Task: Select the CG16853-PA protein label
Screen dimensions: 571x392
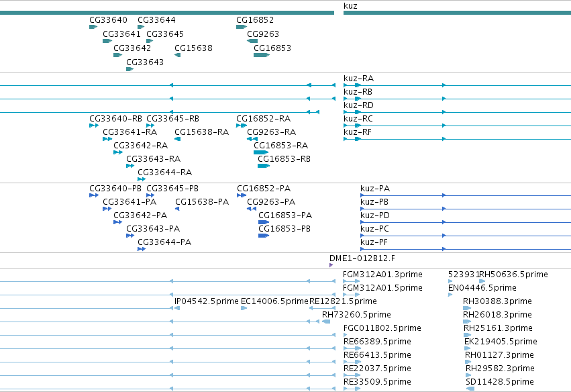Action: coord(286,215)
